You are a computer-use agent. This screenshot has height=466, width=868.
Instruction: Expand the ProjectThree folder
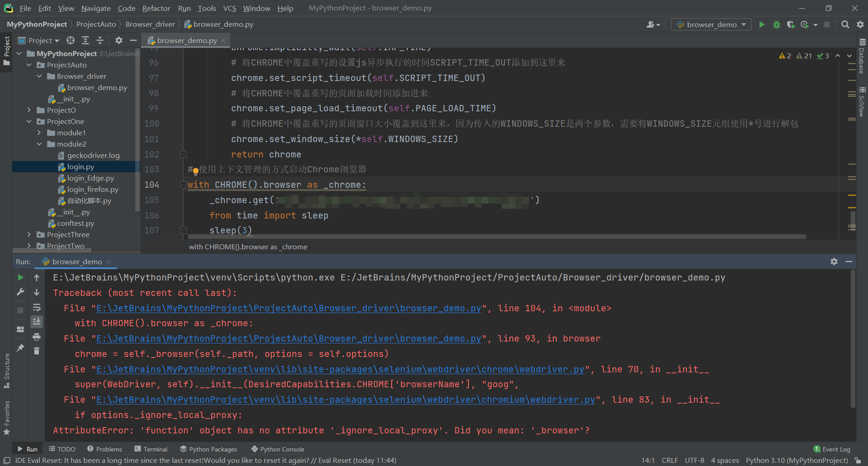(29, 234)
